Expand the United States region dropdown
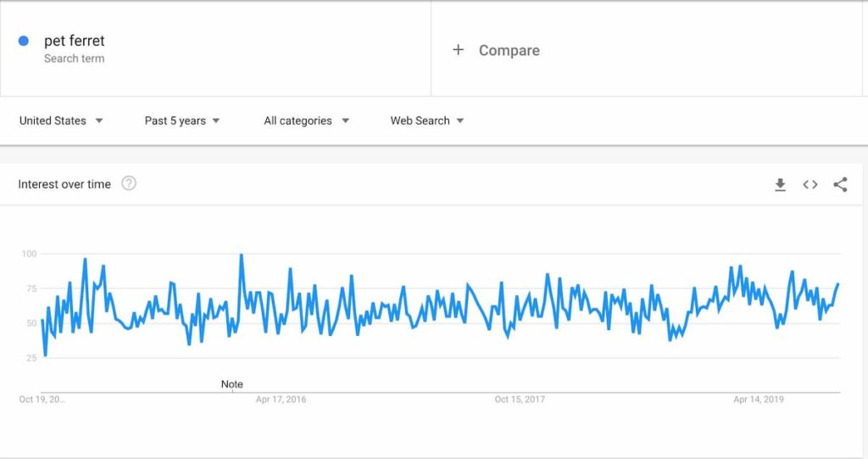Viewport: 868px width, 459px height. [x=61, y=120]
